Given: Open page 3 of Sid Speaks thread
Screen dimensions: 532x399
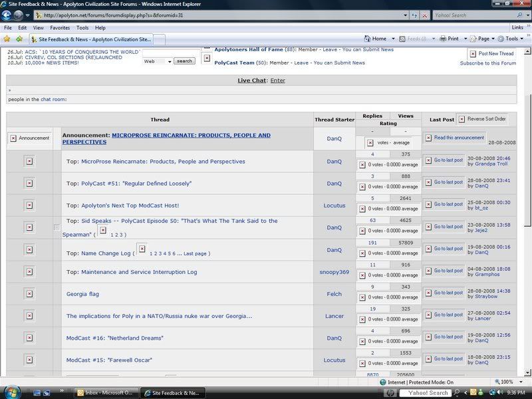Looking at the screenshot, I should [x=121, y=235].
